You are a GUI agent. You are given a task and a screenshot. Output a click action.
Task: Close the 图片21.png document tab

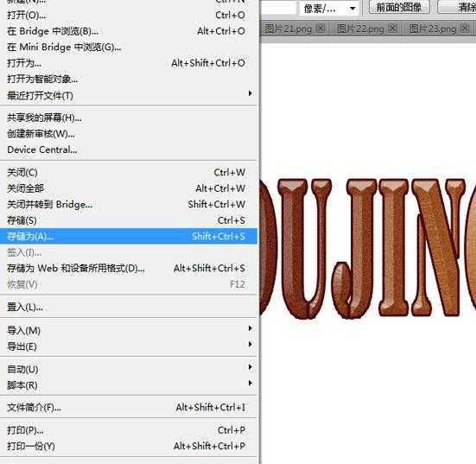point(321,29)
